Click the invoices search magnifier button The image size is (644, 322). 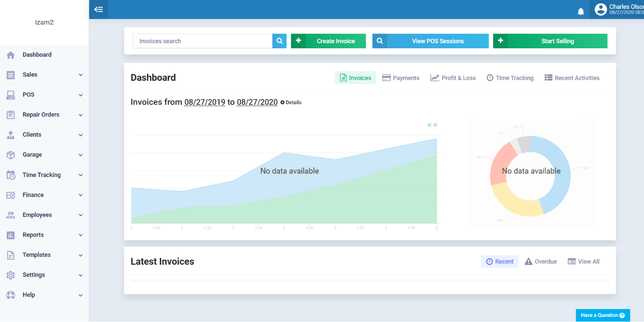[x=279, y=41]
